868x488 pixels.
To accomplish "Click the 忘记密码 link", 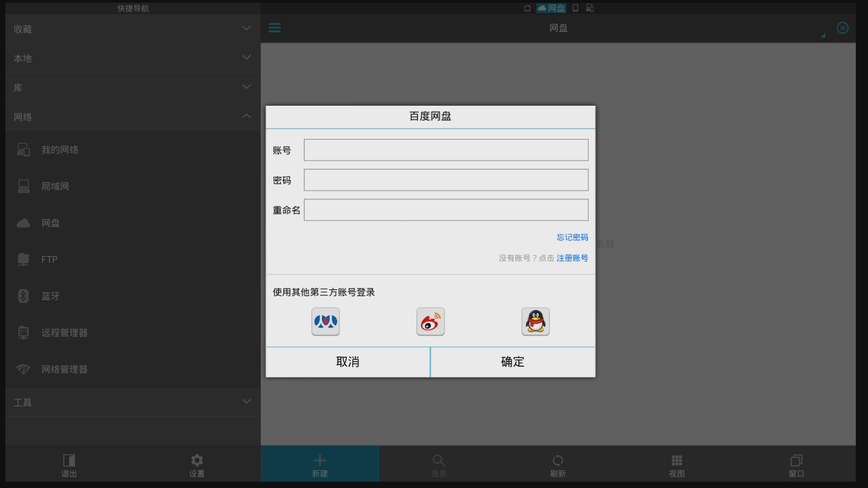I will coord(572,237).
